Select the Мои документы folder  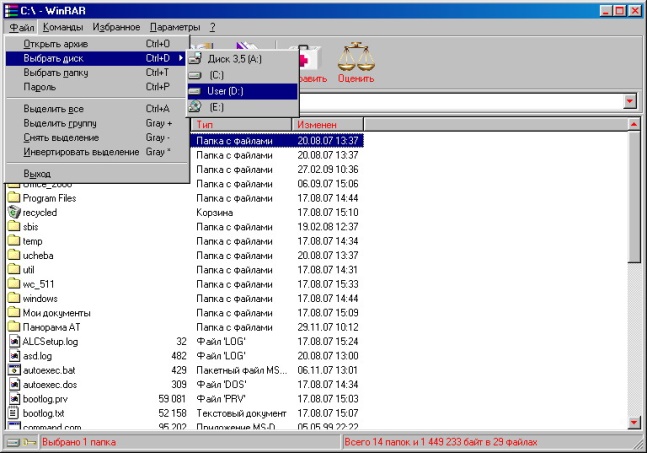tap(57, 313)
